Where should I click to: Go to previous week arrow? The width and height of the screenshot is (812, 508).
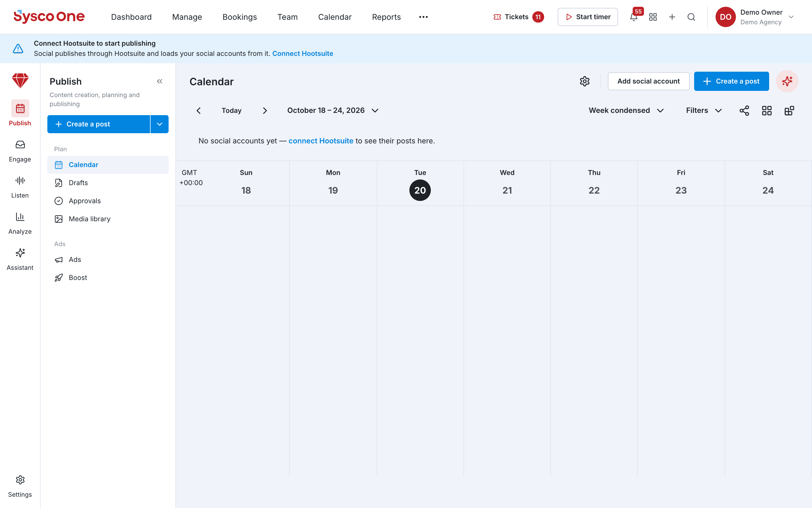(199, 111)
